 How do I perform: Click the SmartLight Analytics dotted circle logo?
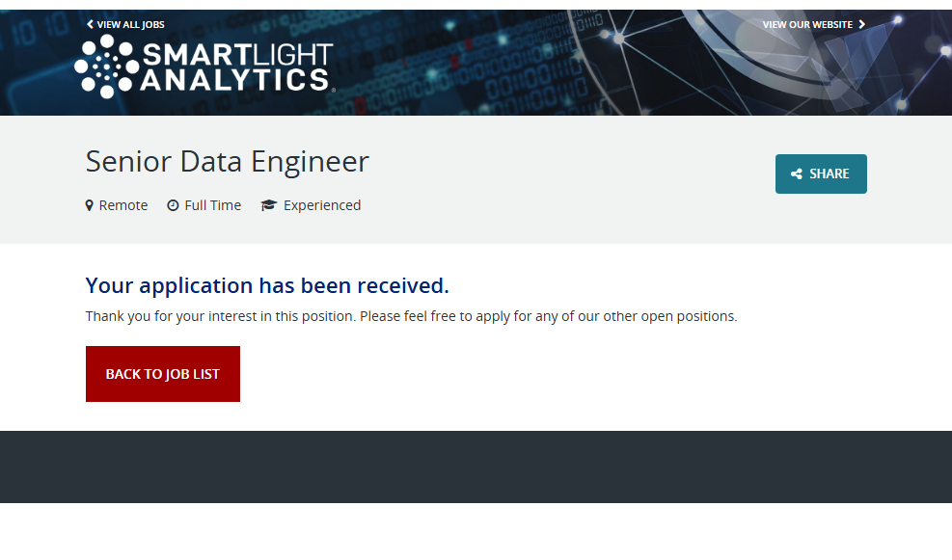pos(106,66)
